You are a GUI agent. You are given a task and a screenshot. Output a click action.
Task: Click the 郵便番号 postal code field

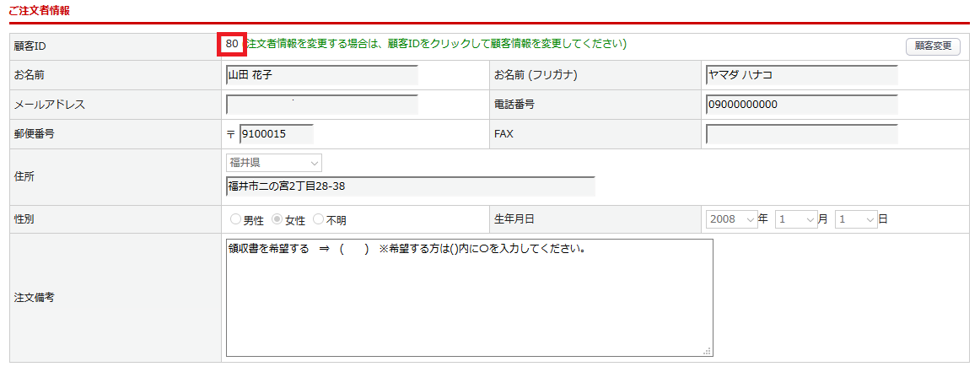[x=276, y=134]
